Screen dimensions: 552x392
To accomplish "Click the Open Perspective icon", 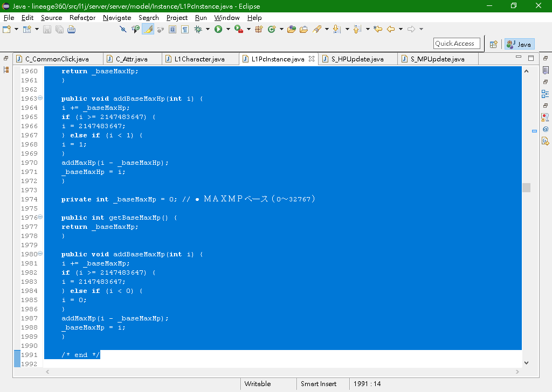I will pyautogui.click(x=494, y=44).
